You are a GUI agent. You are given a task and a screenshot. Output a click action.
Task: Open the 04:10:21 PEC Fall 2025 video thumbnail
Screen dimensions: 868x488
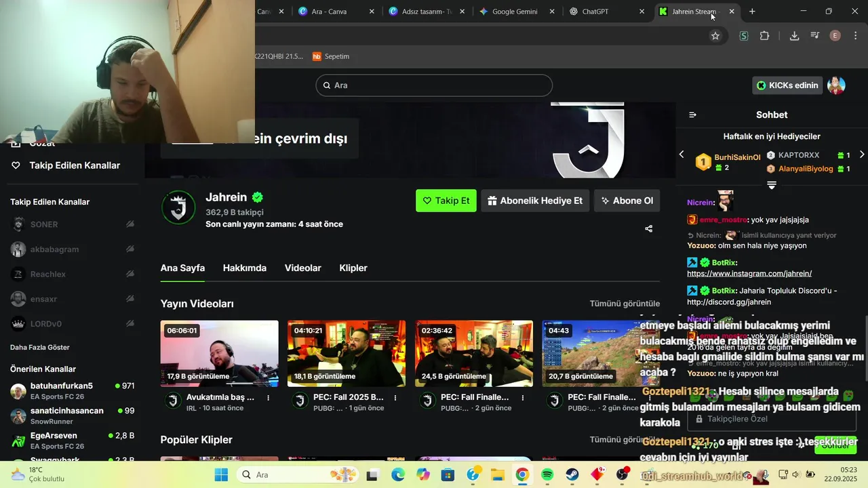[347, 354]
